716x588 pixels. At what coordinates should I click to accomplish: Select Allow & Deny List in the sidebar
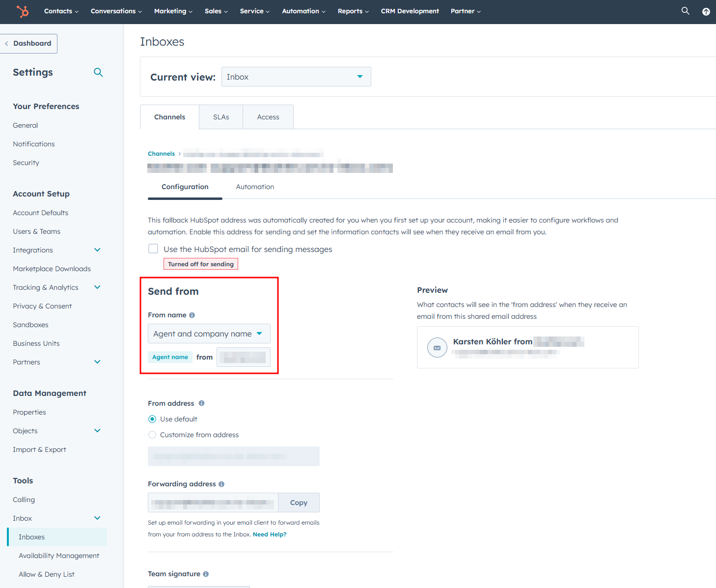point(46,574)
